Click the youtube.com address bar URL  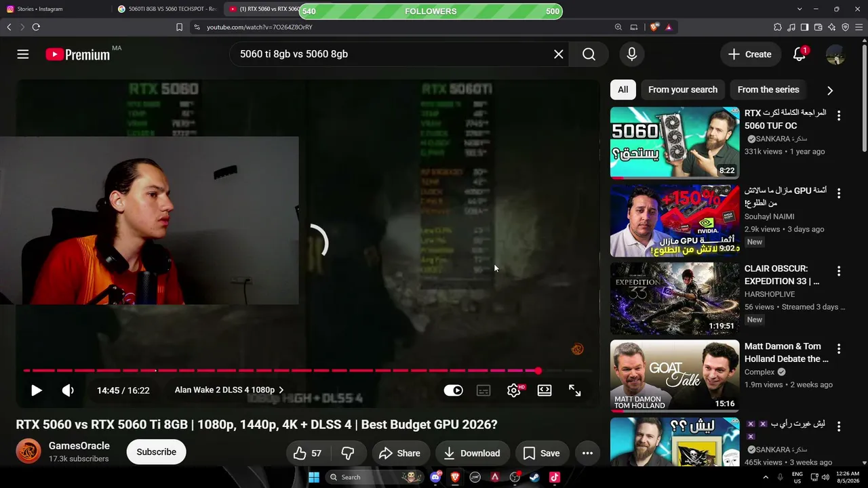(260, 27)
